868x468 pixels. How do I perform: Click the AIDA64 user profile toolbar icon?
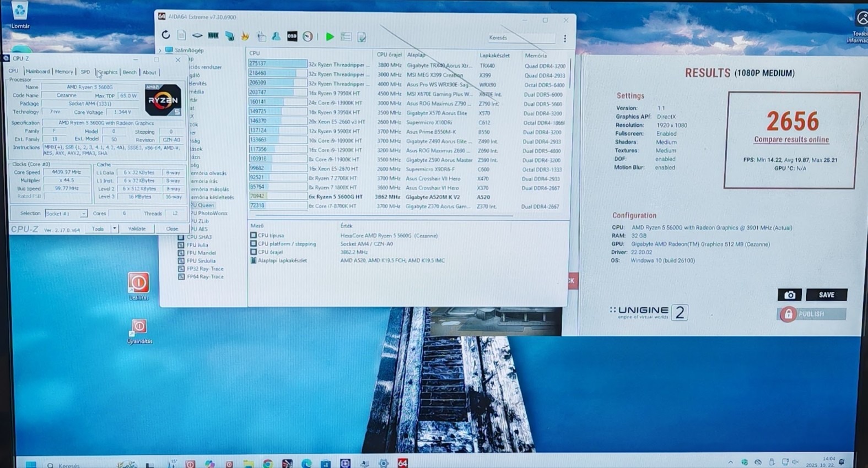coord(276,36)
